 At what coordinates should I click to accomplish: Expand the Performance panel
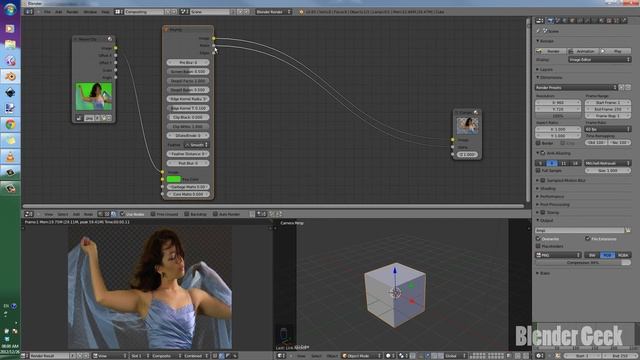(538, 196)
